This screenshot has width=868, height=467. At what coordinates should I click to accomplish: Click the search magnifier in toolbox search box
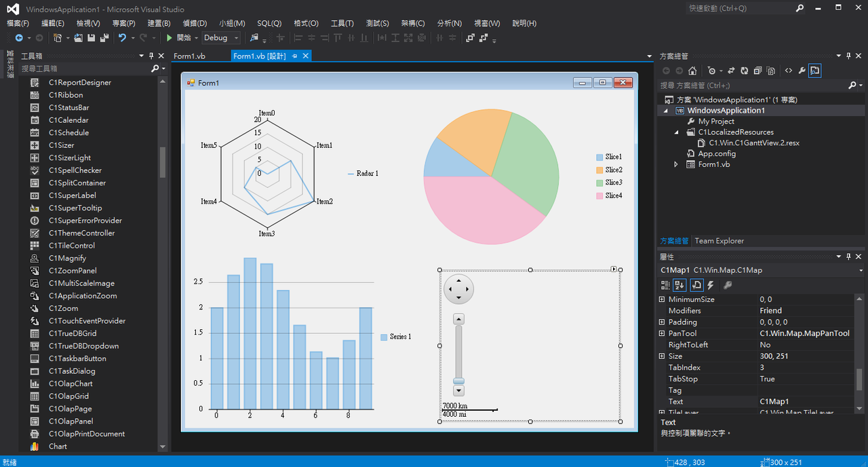(155, 69)
